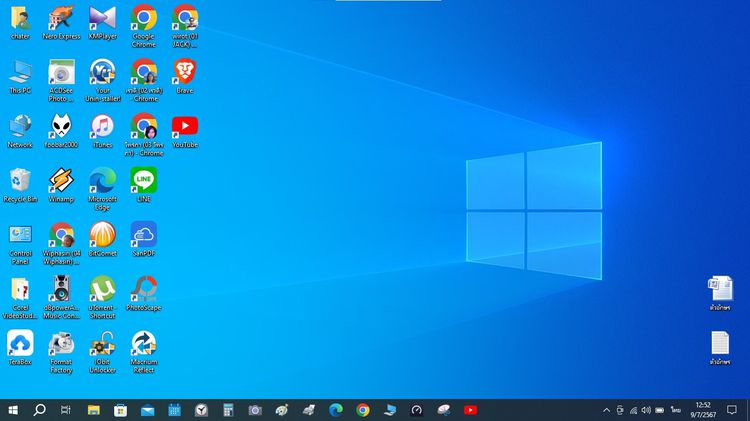This screenshot has width=750, height=421.
Task: Open the Mail app in the taskbar
Action: (x=147, y=410)
